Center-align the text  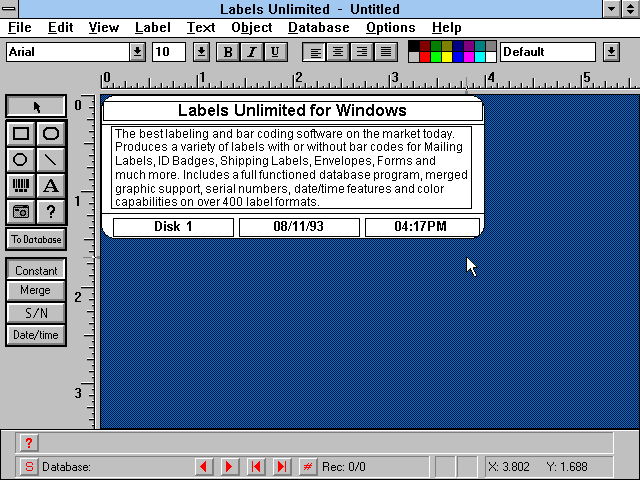338,52
